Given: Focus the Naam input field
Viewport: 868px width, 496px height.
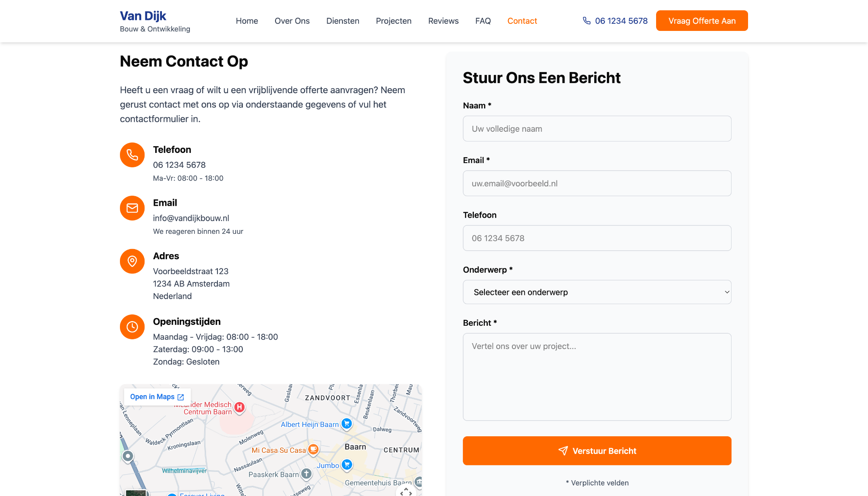Looking at the screenshot, I should point(597,129).
